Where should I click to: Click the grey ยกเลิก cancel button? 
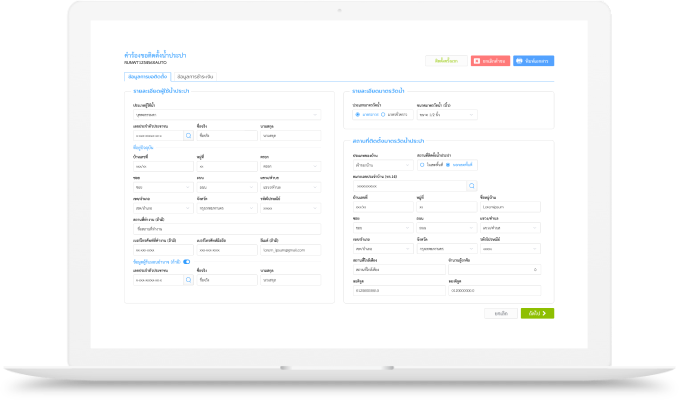pos(501,313)
